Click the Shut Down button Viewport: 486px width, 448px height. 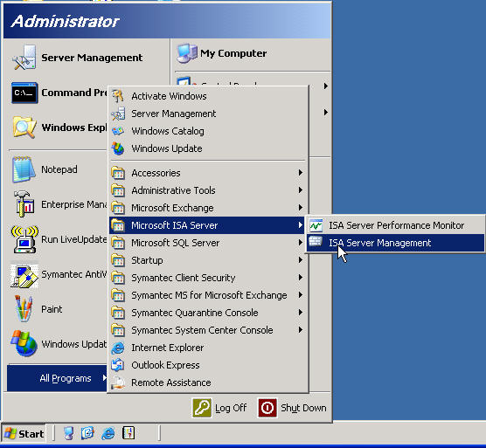tap(292, 408)
